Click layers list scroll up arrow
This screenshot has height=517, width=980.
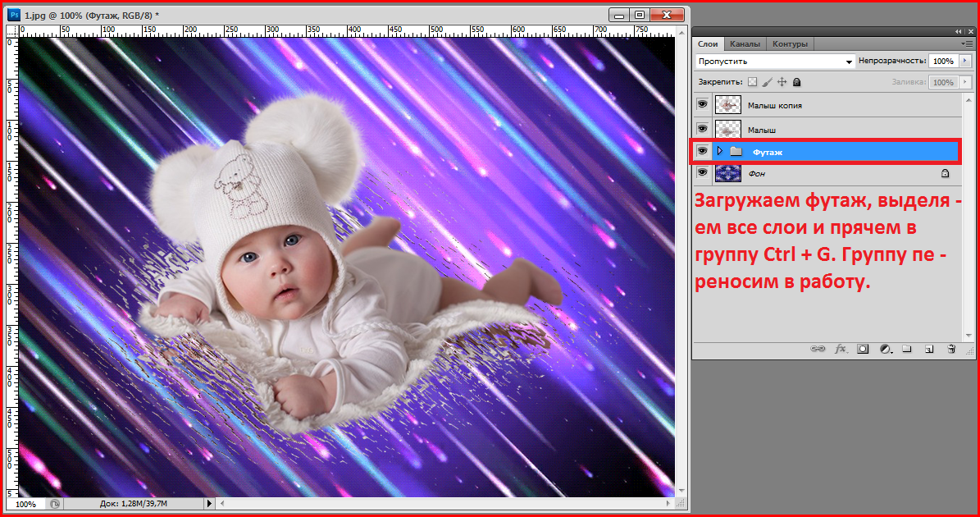(969, 99)
